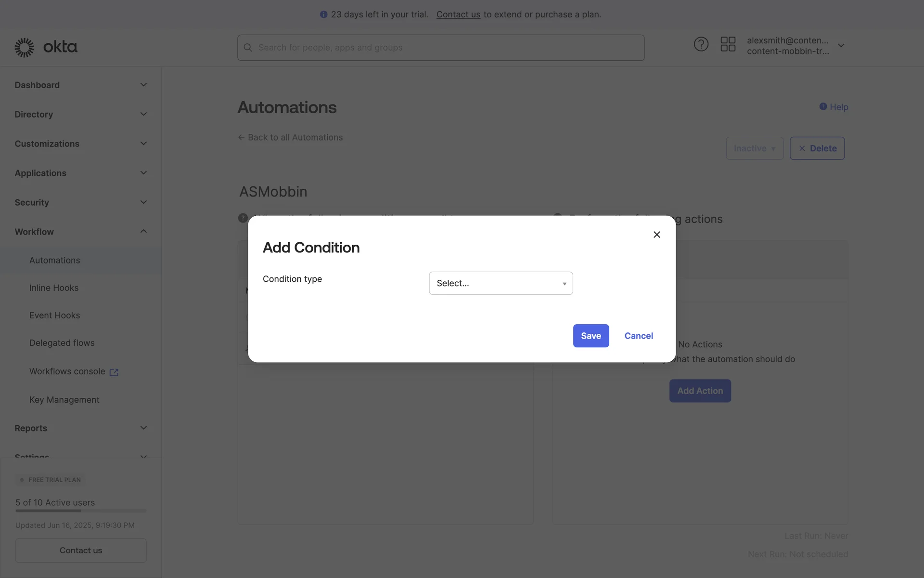Click Cancel in the dialog
The width and height of the screenshot is (924, 578).
pyautogui.click(x=639, y=336)
